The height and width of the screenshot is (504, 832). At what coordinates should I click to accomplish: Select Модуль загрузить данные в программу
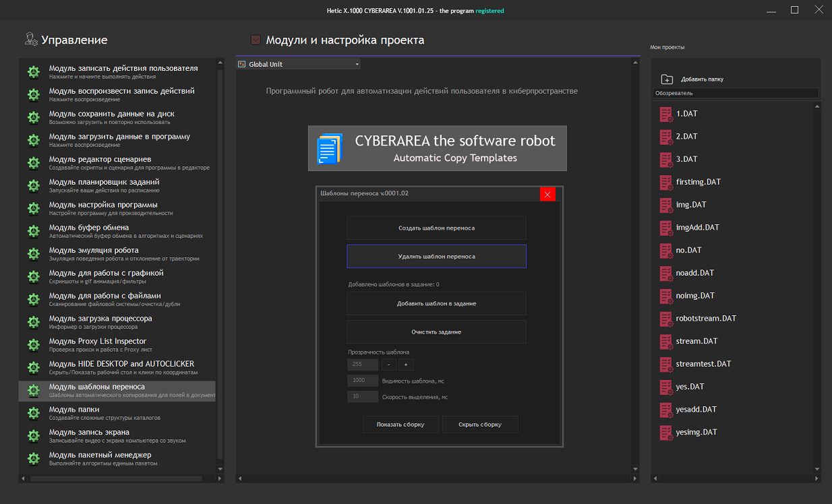click(117, 140)
